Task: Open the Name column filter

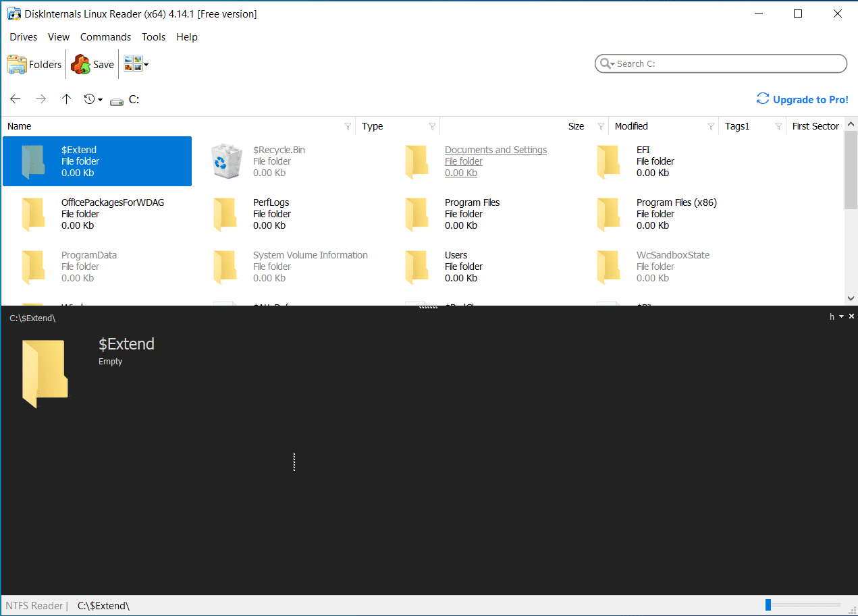Action: [348, 126]
